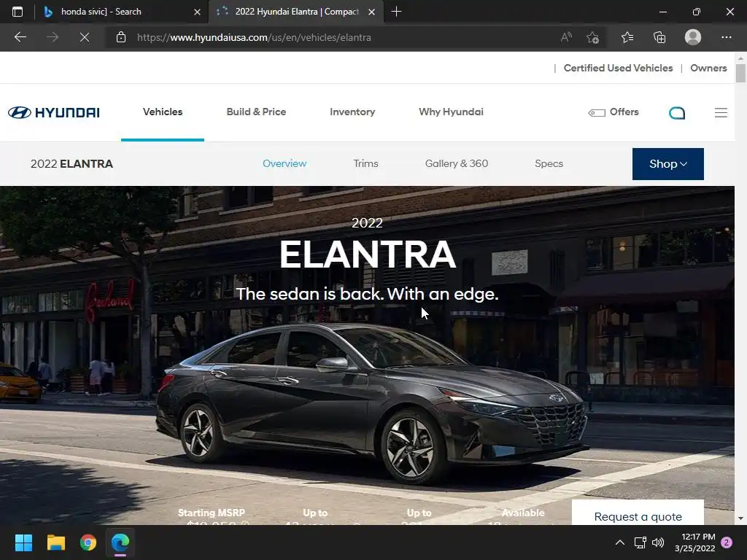Open the Vehicles menu

[x=163, y=112]
